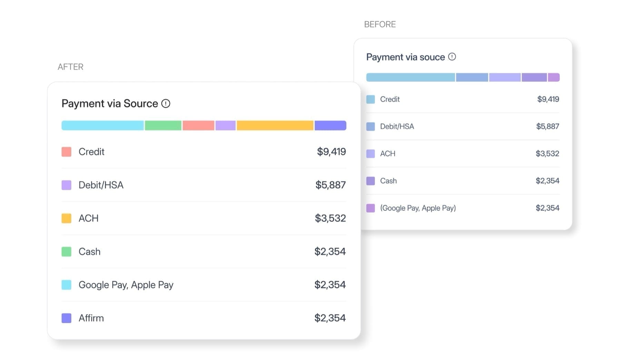
Task: Click the 'Affirm' label
Action: pos(91,318)
